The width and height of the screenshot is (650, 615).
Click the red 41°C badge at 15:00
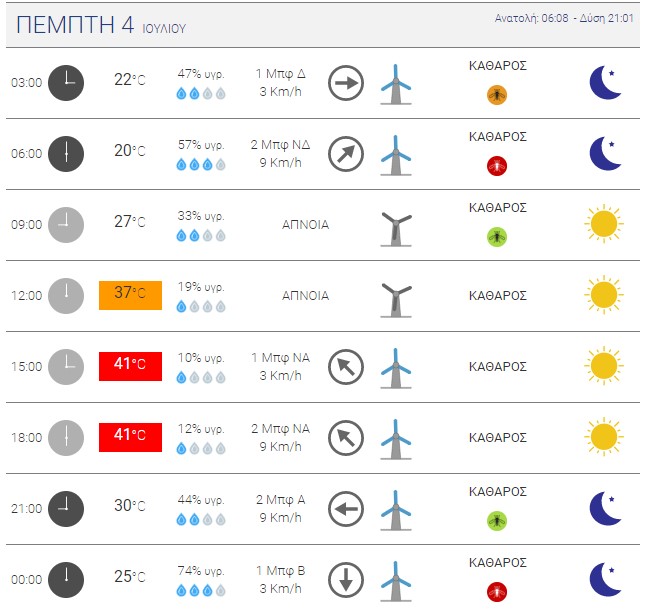(x=130, y=366)
